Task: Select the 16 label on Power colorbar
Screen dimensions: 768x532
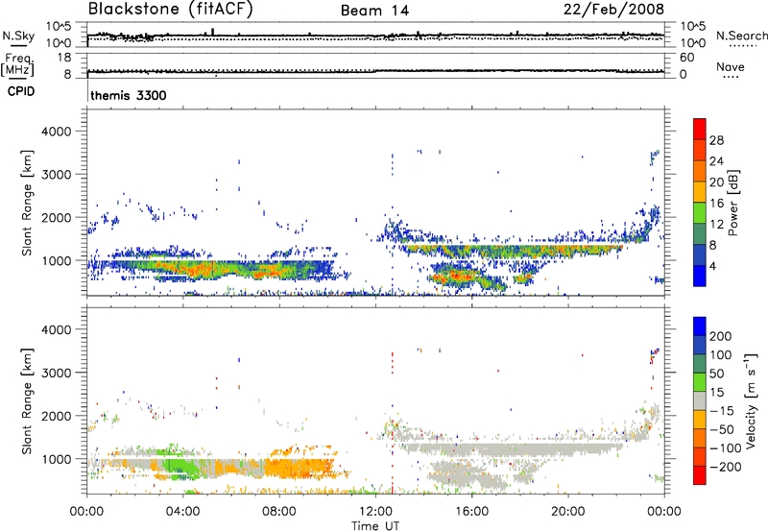Action: pyautogui.click(x=716, y=204)
